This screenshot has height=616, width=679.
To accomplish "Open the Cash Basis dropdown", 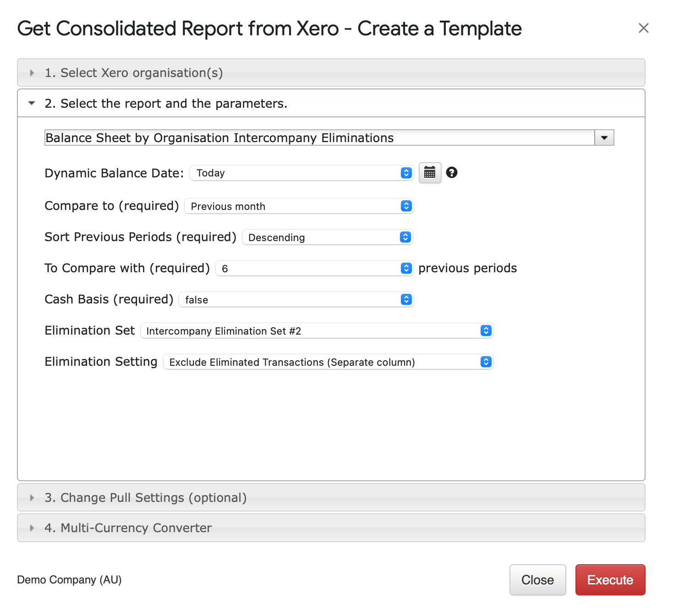I will pos(296,299).
